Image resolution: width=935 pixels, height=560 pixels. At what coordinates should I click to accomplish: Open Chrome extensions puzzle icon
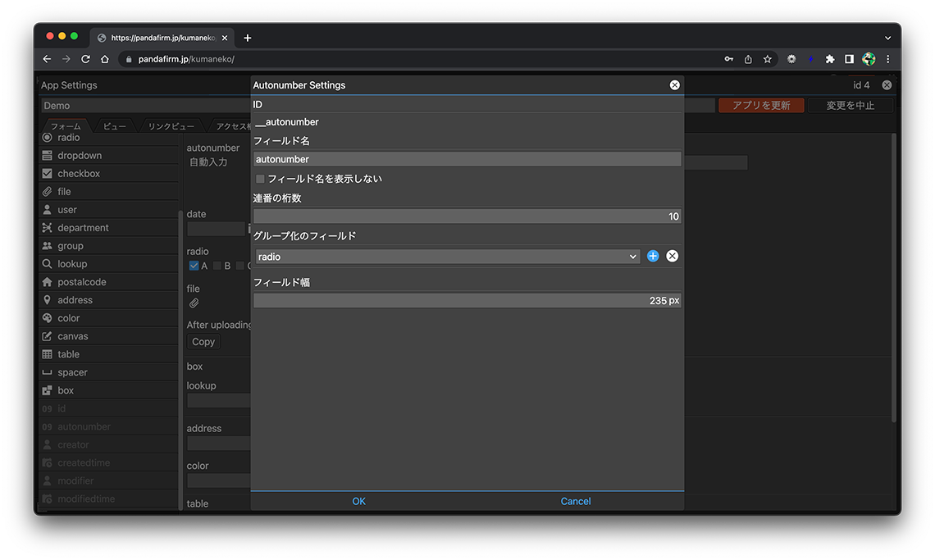tap(830, 59)
